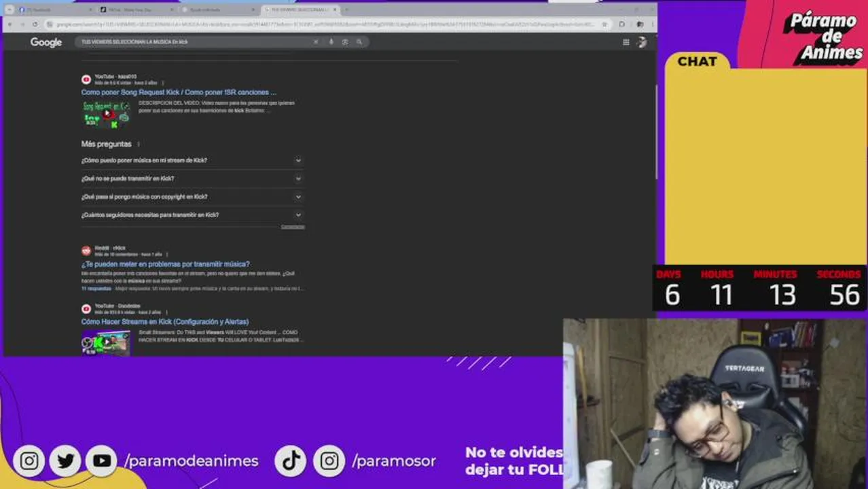Viewport: 868px width, 489px height.
Task: Close the active Google search tab
Action: tap(335, 10)
